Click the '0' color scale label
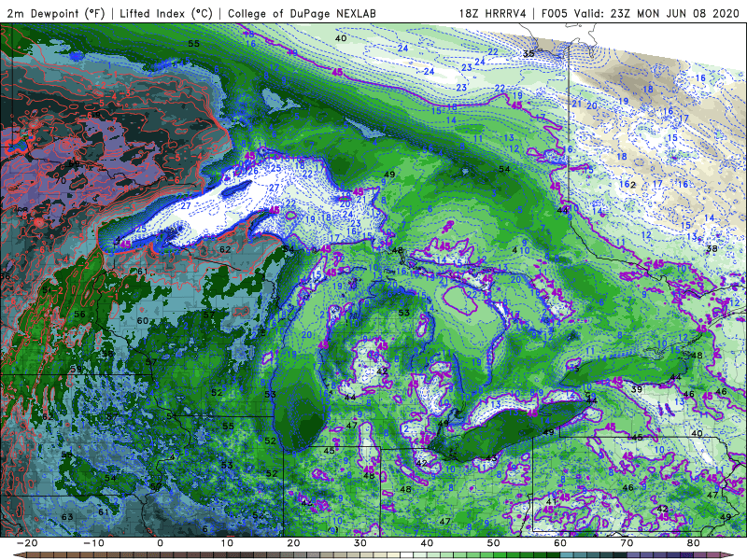The height and width of the screenshot is (560, 747). coord(160,543)
